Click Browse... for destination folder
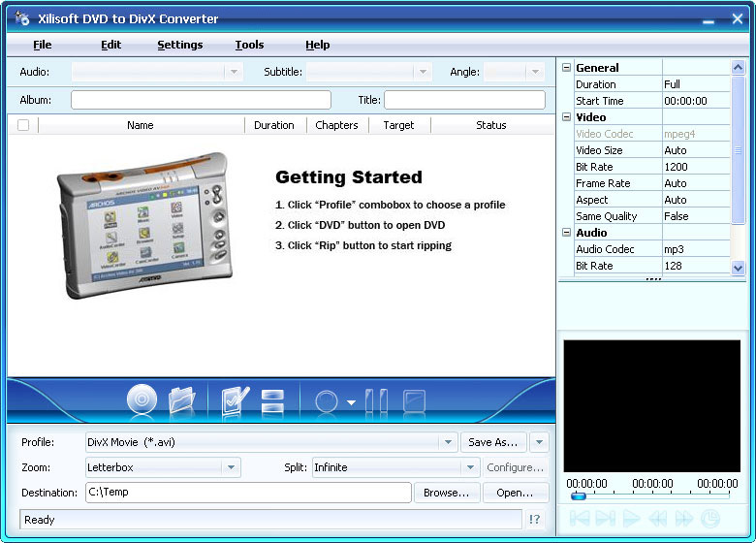 point(447,493)
